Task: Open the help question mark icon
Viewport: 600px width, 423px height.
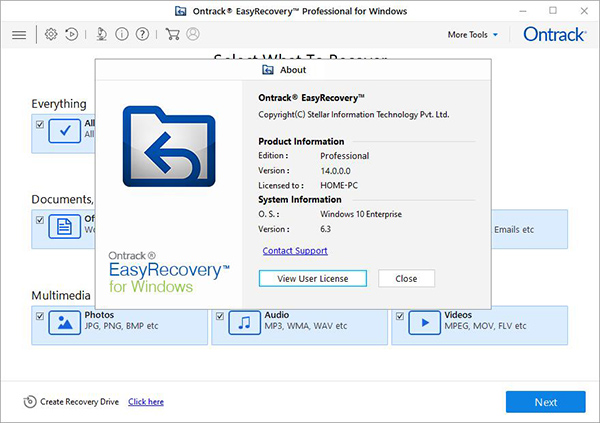Action: pos(142,34)
